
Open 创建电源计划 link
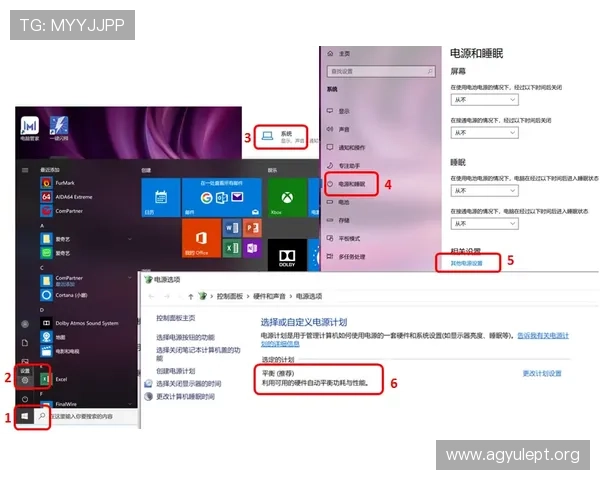coord(176,371)
